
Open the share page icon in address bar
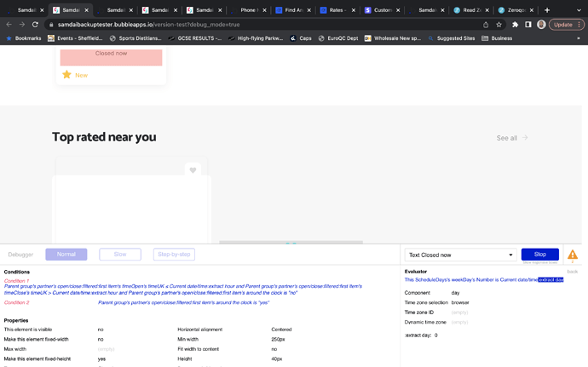tap(486, 25)
